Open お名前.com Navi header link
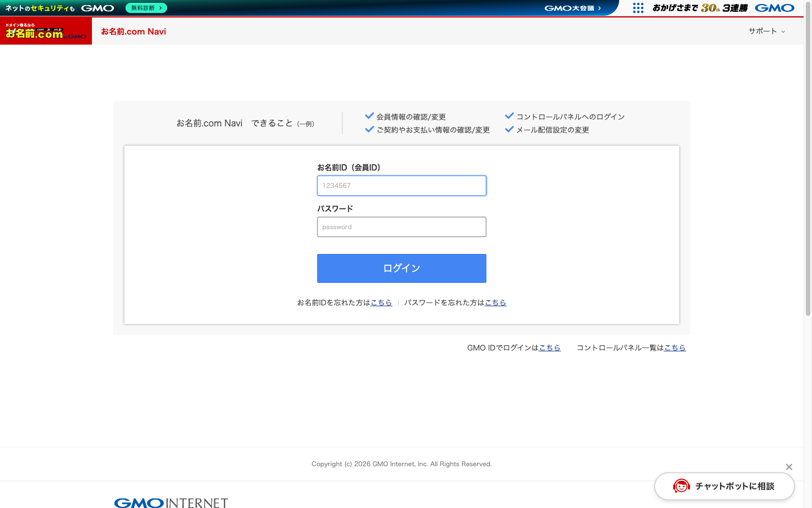The width and height of the screenshot is (812, 508). [134, 32]
